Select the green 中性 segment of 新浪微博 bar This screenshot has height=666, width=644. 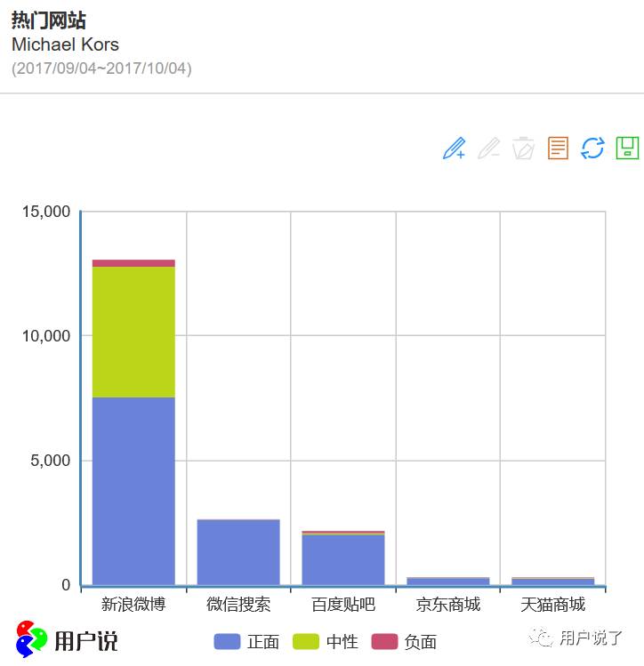pos(133,332)
